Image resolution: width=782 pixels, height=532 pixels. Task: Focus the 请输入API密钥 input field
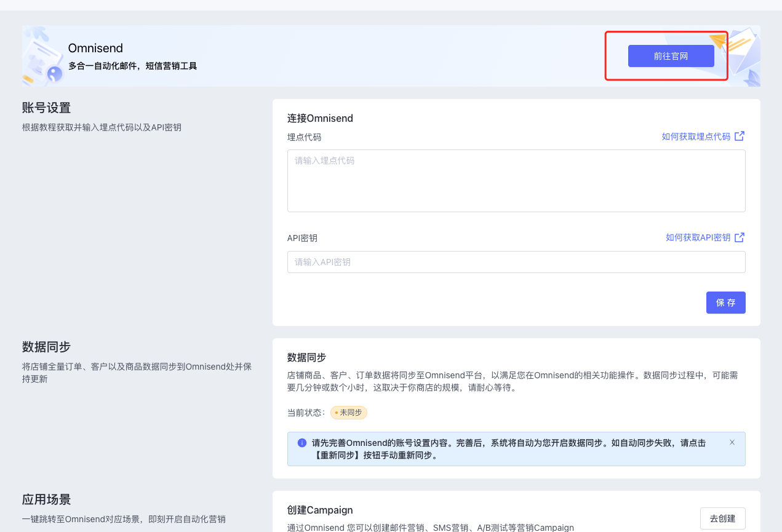pos(516,262)
